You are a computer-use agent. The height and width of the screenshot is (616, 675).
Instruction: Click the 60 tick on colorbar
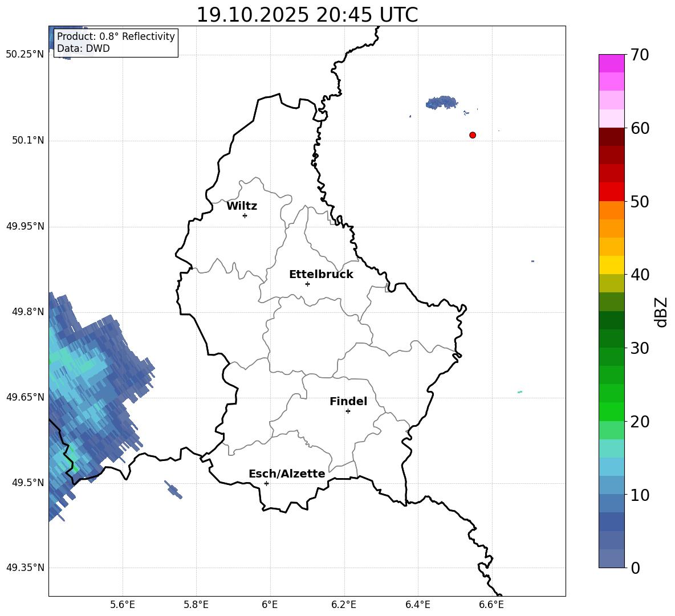click(640, 128)
